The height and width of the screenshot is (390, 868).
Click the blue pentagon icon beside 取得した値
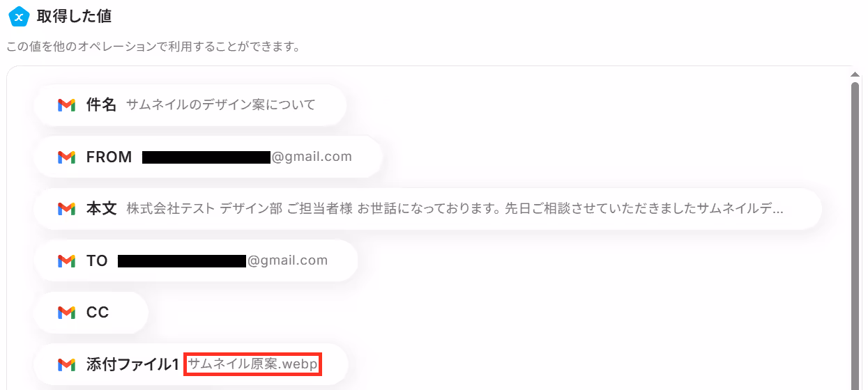18,15
